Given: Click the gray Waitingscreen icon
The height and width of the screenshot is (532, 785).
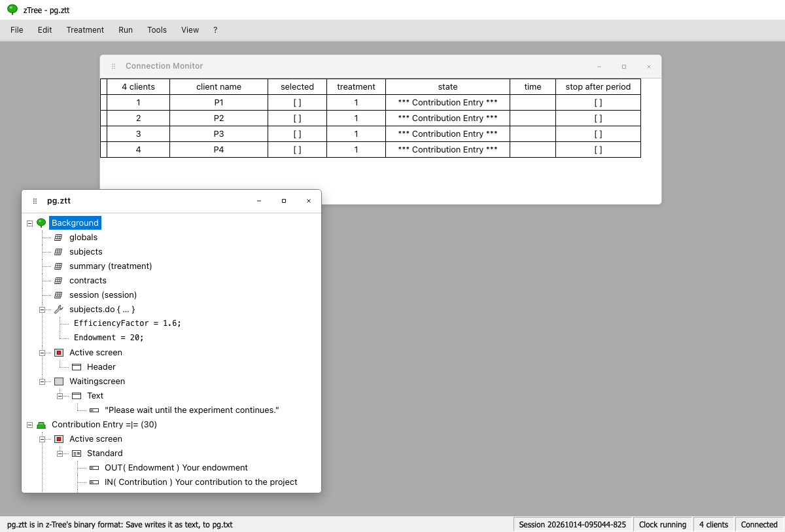Looking at the screenshot, I should pos(59,381).
